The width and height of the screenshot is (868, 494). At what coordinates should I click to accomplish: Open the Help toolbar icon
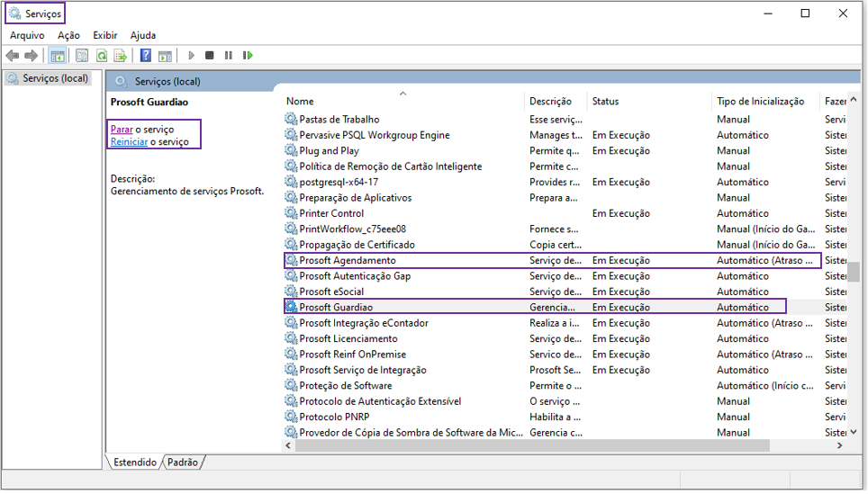(146, 56)
